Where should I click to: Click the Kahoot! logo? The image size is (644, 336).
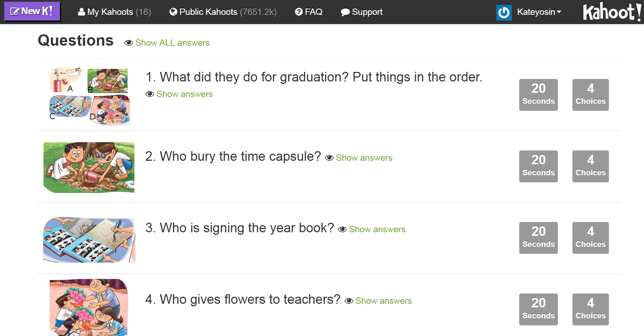point(612,12)
